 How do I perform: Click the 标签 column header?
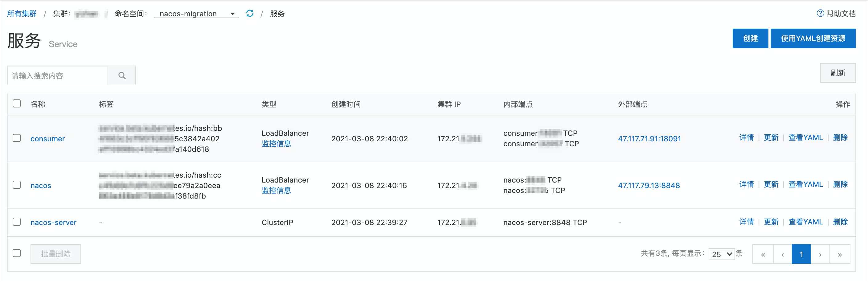106,104
